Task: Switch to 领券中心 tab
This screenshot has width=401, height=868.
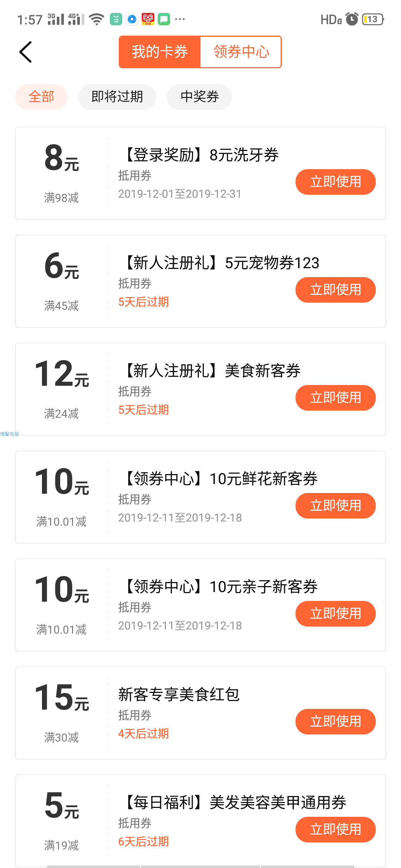Action: pyautogui.click(x=241, y=52)
